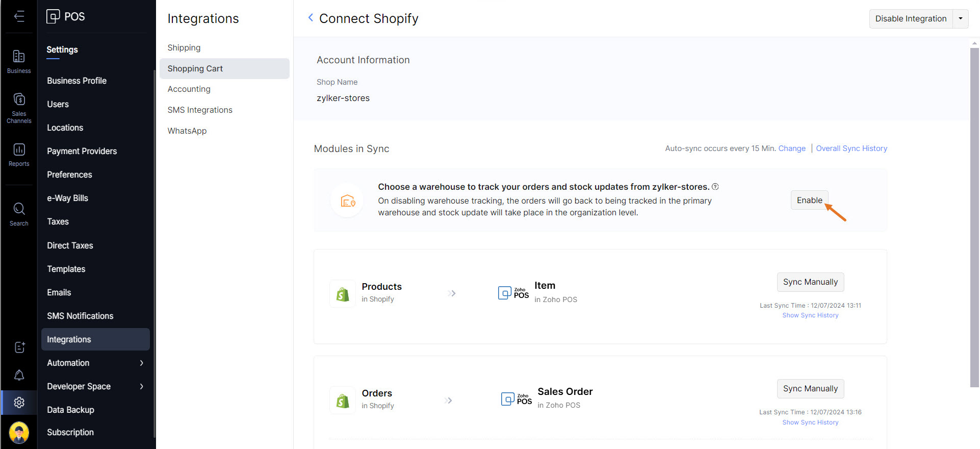This screenshot has width=980, height=449.
Task: Click the back arrow beside Connect Shopify
Action: point(311,18)
